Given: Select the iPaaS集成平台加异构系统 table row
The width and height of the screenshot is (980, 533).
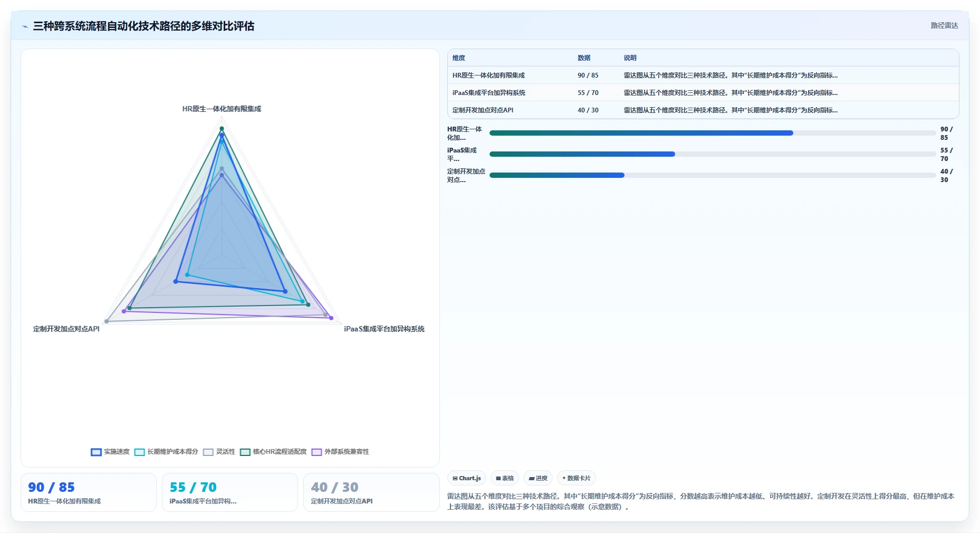Looking at the screenshot, I should coord(703,92).
